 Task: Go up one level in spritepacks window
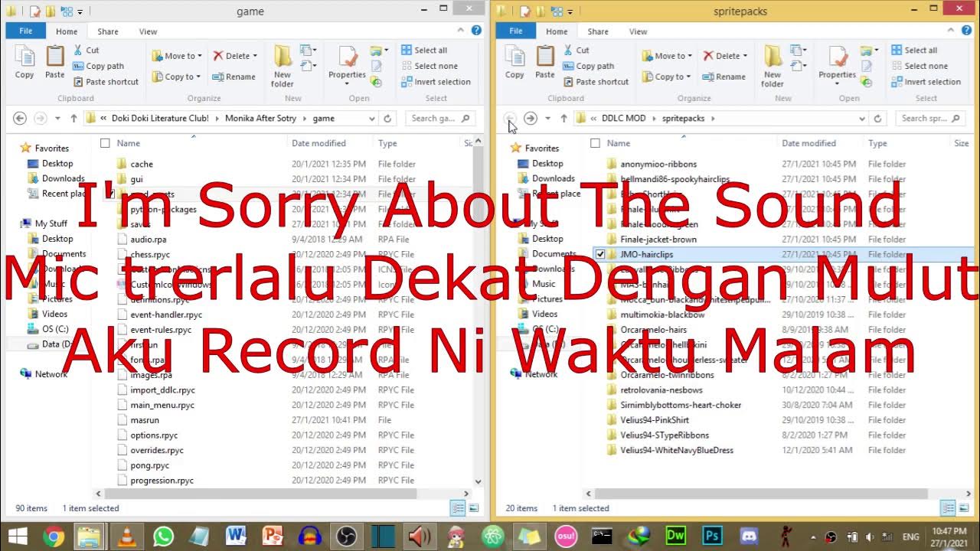coord(563,119)
